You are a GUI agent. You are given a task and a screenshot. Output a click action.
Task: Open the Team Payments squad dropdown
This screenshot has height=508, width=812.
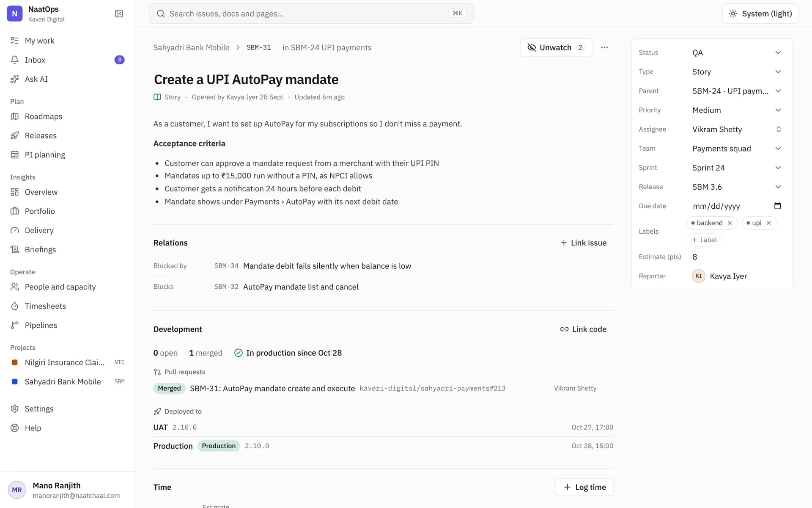[736, 149]
